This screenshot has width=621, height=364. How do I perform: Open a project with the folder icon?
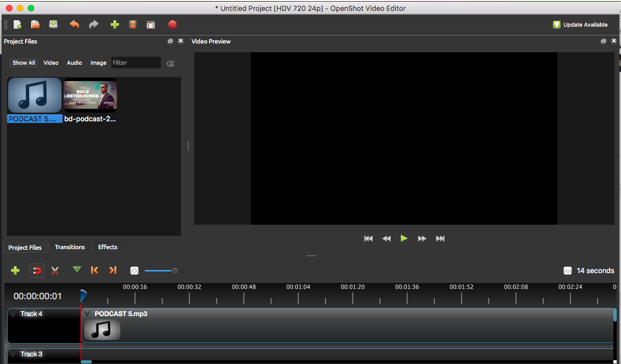(35, 24)
